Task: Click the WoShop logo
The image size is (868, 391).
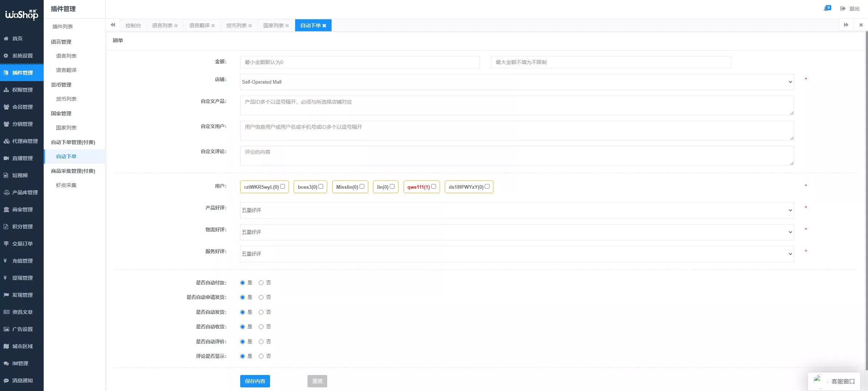Action: [x=21, y=15]
